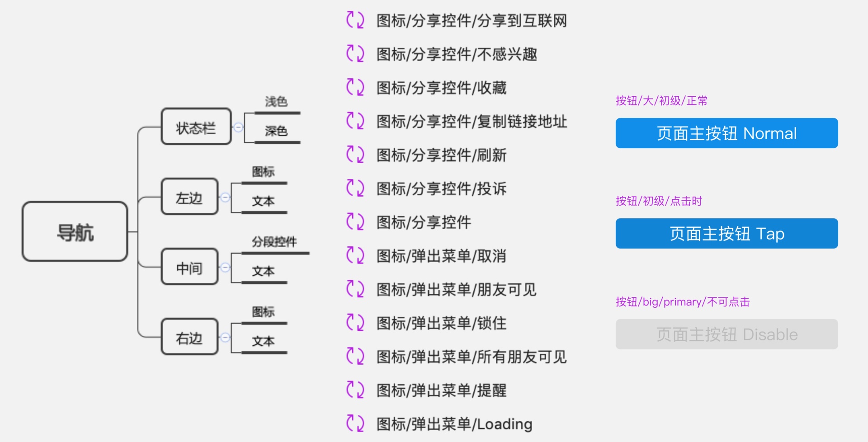Click the 按钮/big/primary/不可点击 label
Viewport: 868px width, 442px height.
tap(683, 302)
